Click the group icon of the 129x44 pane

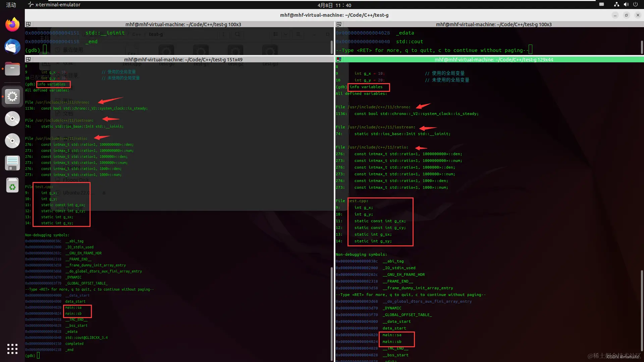[x=339, y=60]
